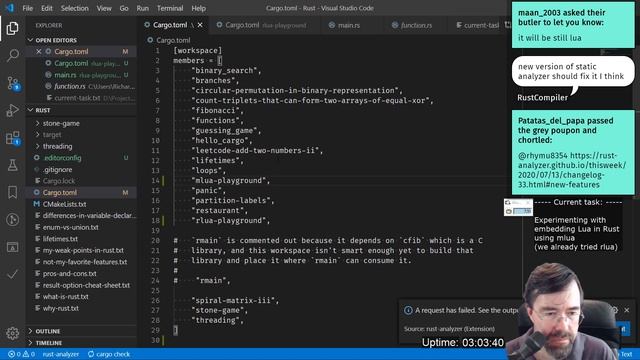
Task: Open the Source Control view
Action: click(12, 83)
